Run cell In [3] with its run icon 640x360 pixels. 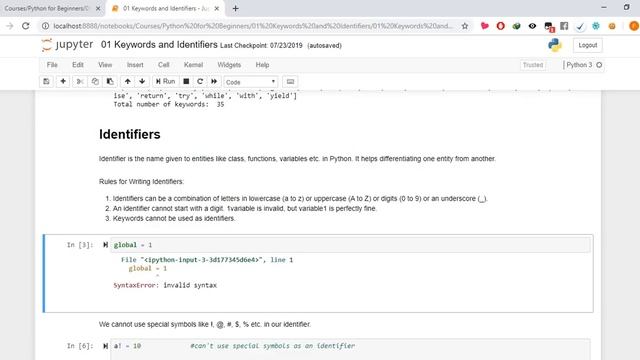105,245
